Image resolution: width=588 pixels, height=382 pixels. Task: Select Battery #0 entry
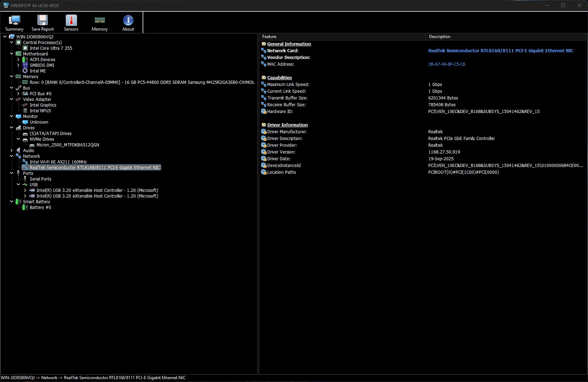(x=41, y=208)
